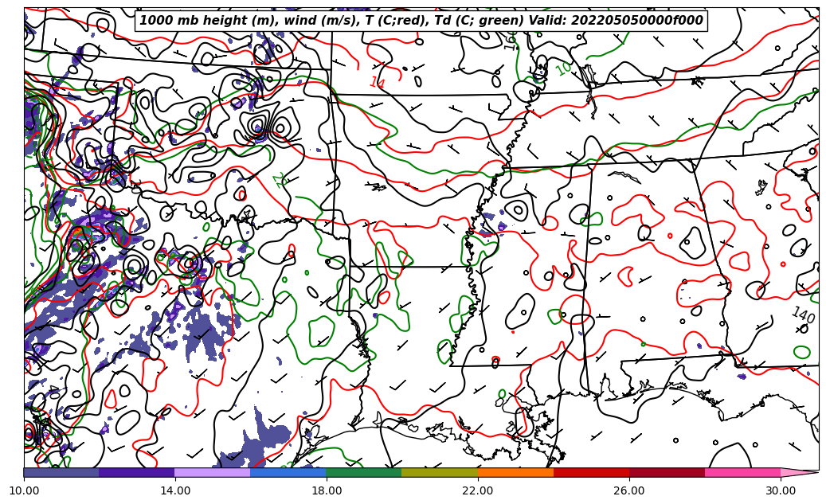
Task: Click the deep purple colorbar segment
Action: pyautogui.click(x=137, y=472)
